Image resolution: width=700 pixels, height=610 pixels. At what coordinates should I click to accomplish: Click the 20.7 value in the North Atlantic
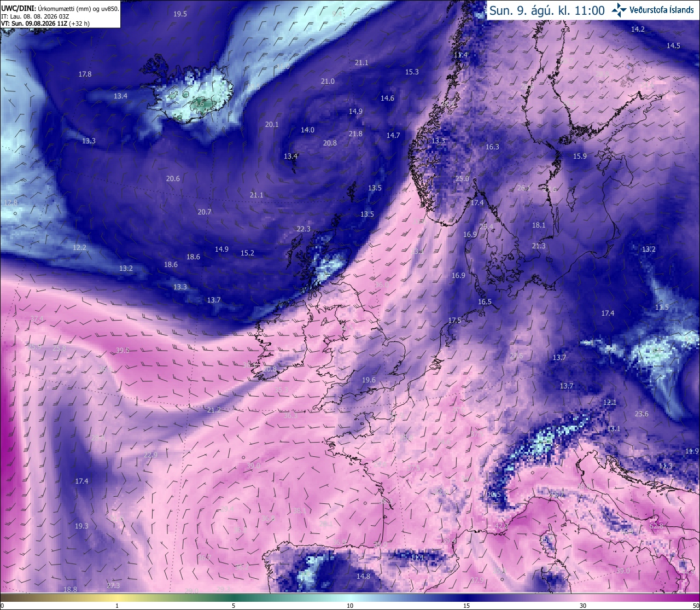coord(204,212)
